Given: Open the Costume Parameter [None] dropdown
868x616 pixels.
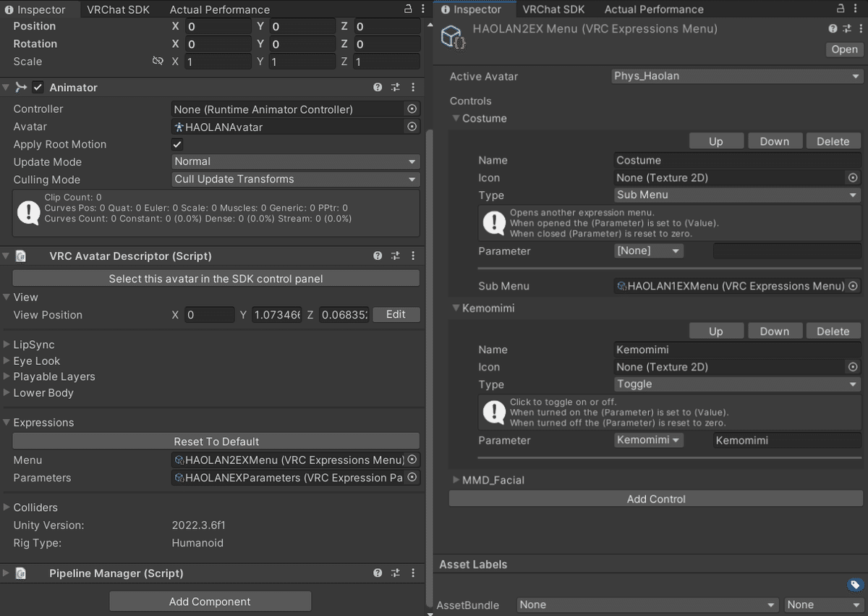Looking at the screenshot, I should 648,251.
